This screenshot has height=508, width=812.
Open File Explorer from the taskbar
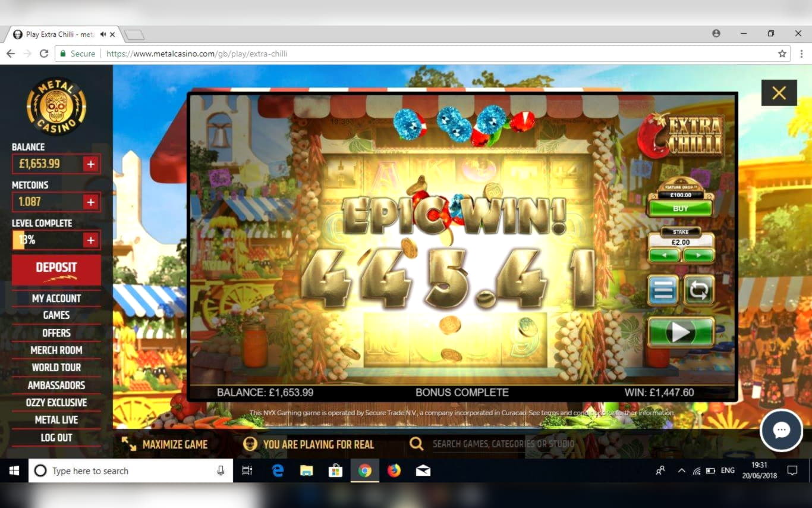[x=307, y=471]
